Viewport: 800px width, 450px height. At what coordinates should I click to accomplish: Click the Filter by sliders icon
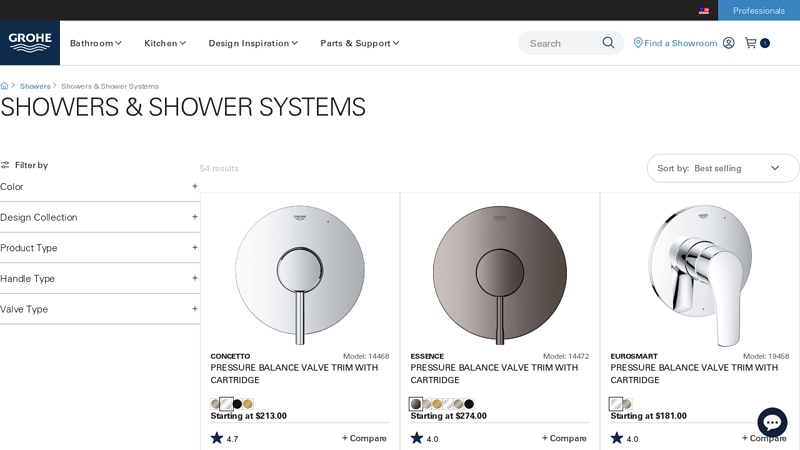point(5,165)
